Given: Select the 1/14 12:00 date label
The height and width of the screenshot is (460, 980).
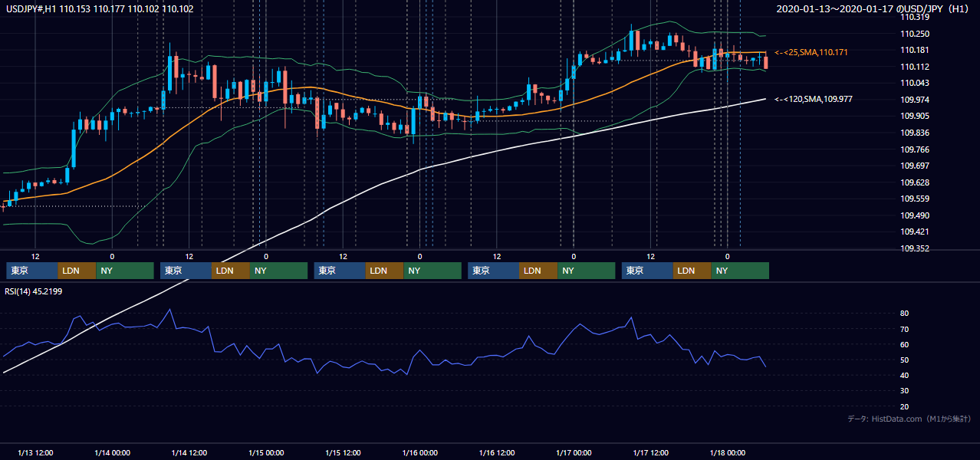Looking at the screenshot, I should 189,453.
